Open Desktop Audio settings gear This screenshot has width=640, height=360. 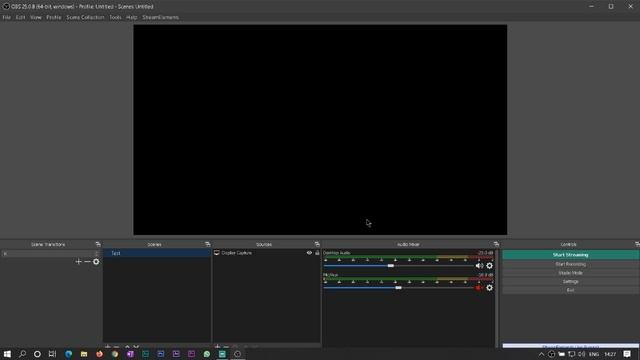pos(489,266)
